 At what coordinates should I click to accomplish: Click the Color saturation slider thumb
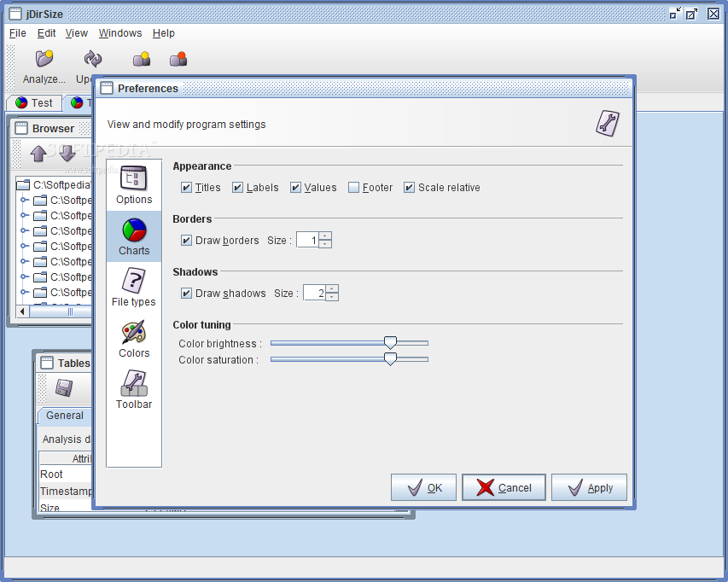pos(391,358)
